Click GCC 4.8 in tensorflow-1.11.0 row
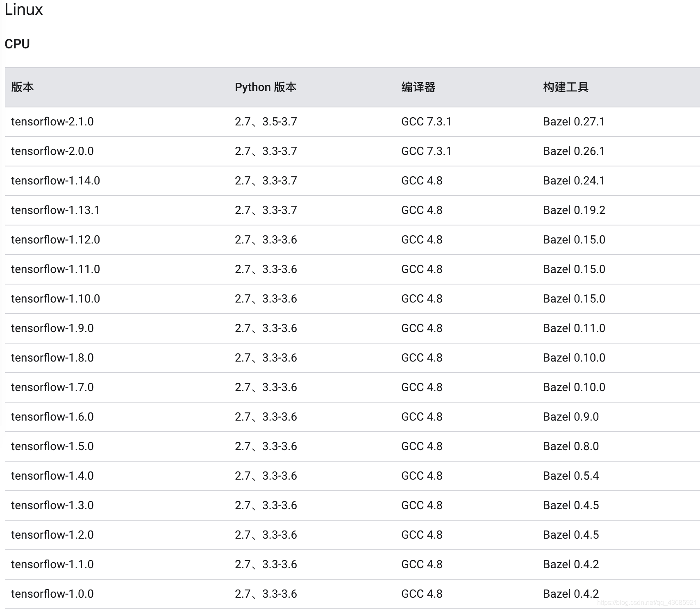 tap(422, 269)
